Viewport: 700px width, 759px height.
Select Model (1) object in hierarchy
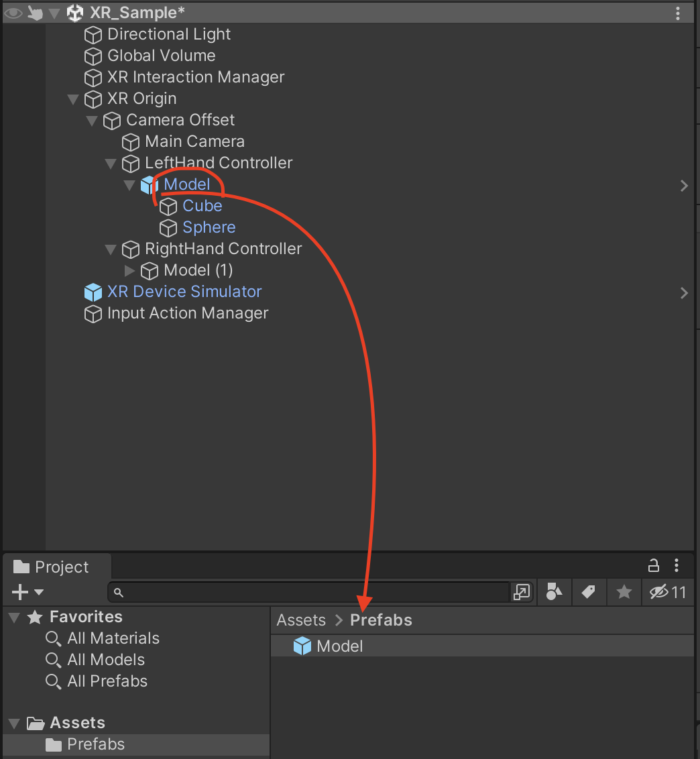198,270
